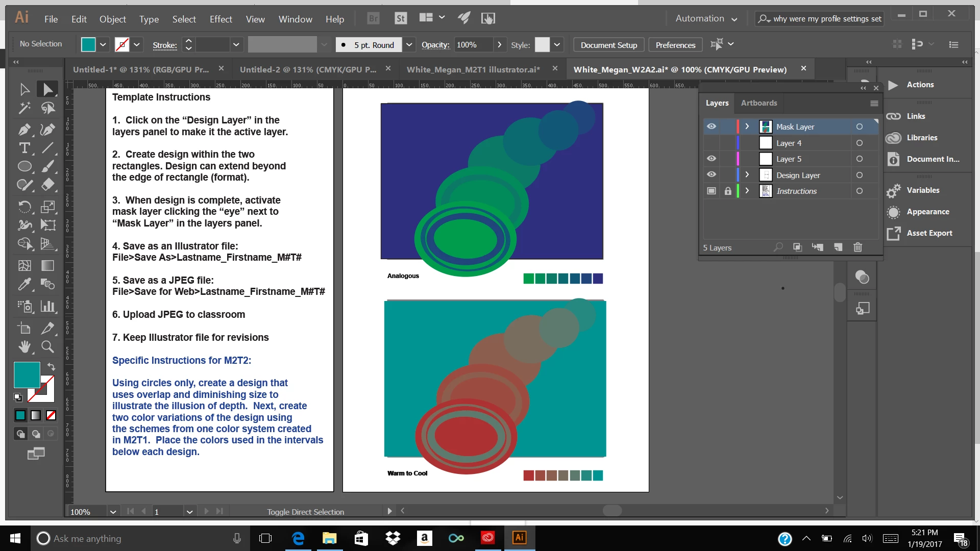
Task: Click the Preferences button
Action: pos(675,45)
